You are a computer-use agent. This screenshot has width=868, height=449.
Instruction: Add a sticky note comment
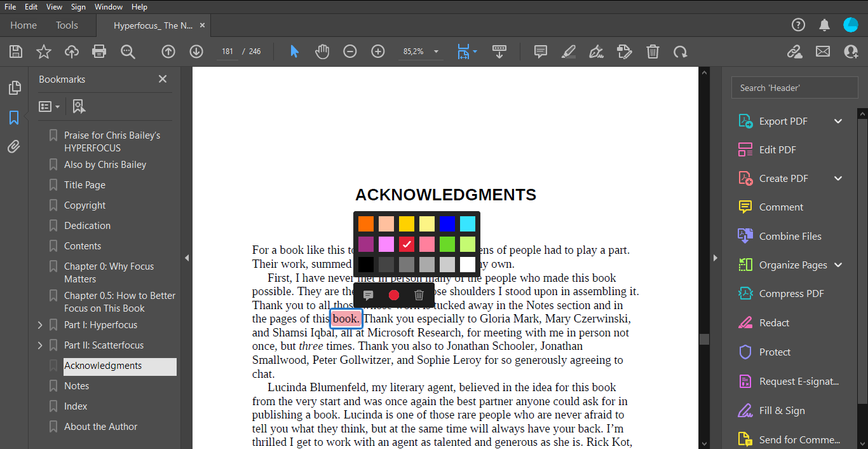click(x=541, y=52)
